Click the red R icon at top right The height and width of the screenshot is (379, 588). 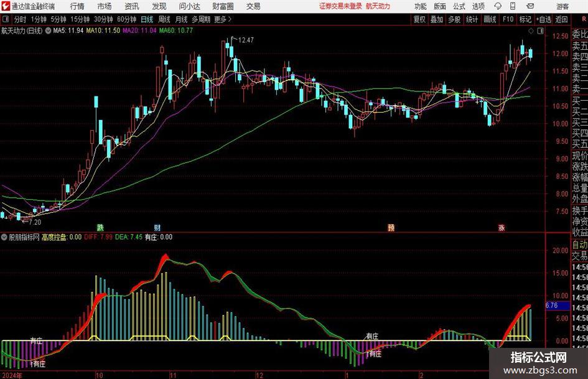[584, 19]
